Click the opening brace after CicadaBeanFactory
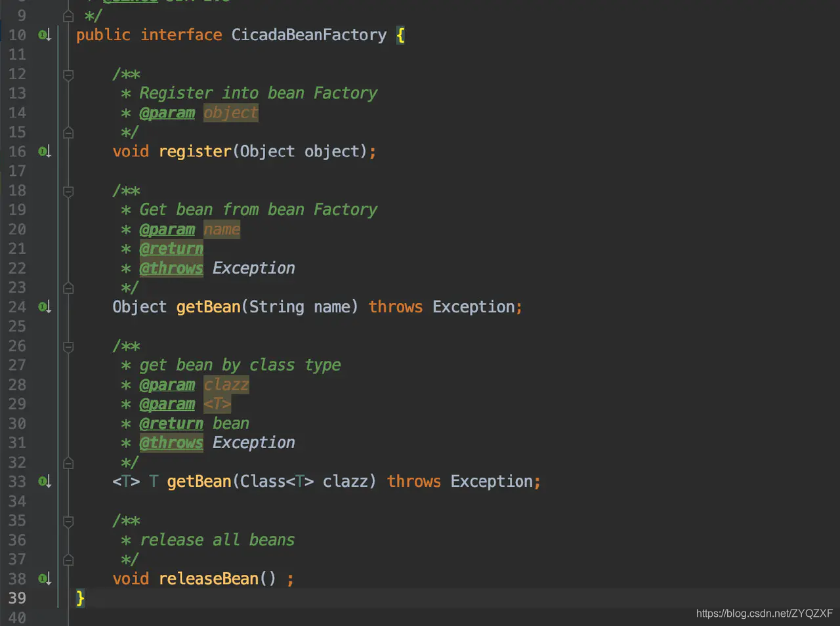Screen dimensions: 840x626 pyautogui.click(x=400, y=35)
